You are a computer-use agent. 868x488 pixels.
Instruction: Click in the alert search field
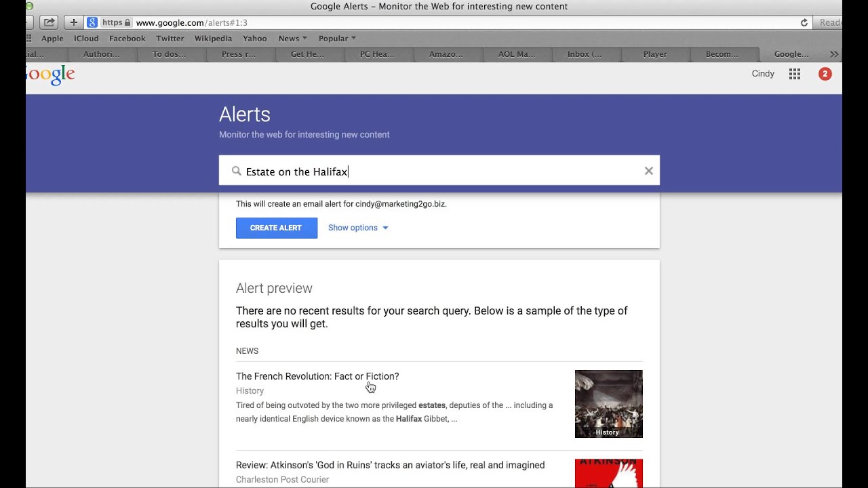[x=439, y=171]
